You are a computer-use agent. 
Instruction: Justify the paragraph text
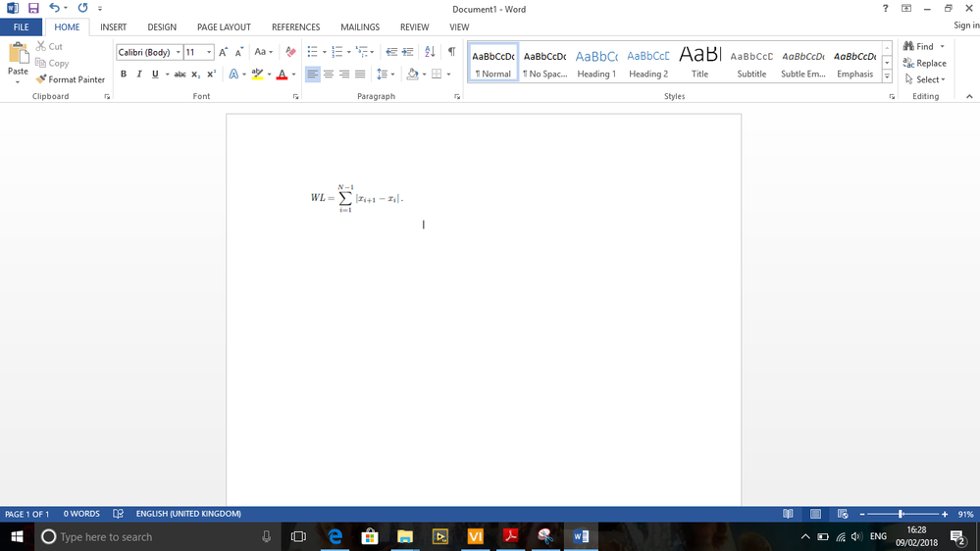(360, 75)
